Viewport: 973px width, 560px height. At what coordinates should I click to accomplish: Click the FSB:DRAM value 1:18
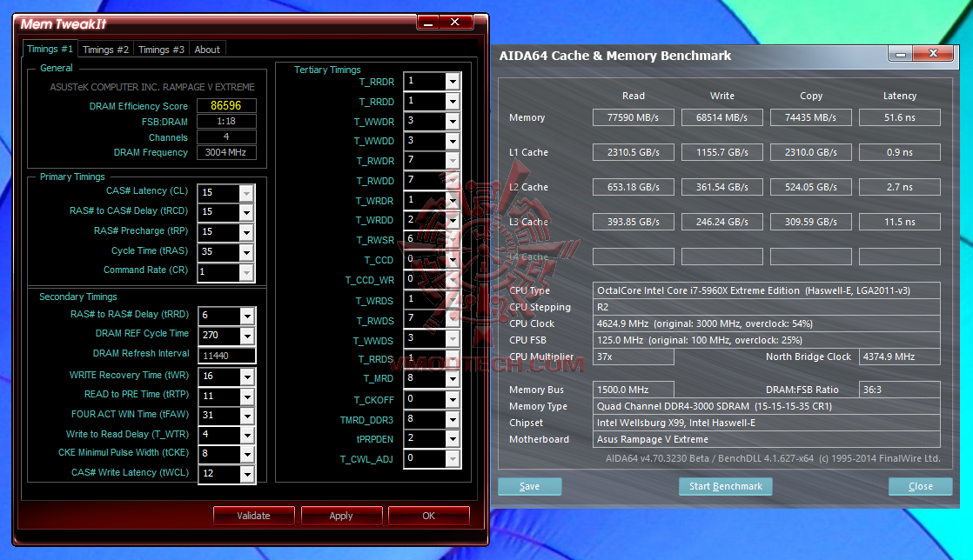tap(226, 121)
